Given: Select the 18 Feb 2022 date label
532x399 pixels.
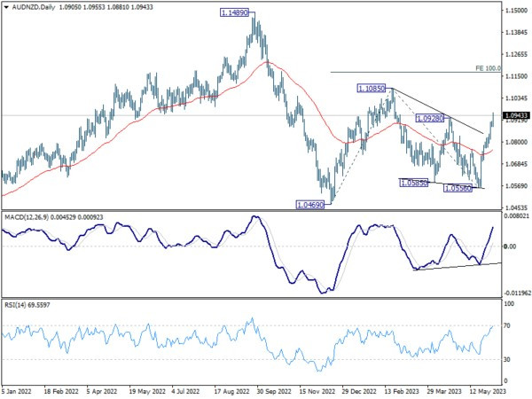Looking at the screenshot, I should (61, 391).
